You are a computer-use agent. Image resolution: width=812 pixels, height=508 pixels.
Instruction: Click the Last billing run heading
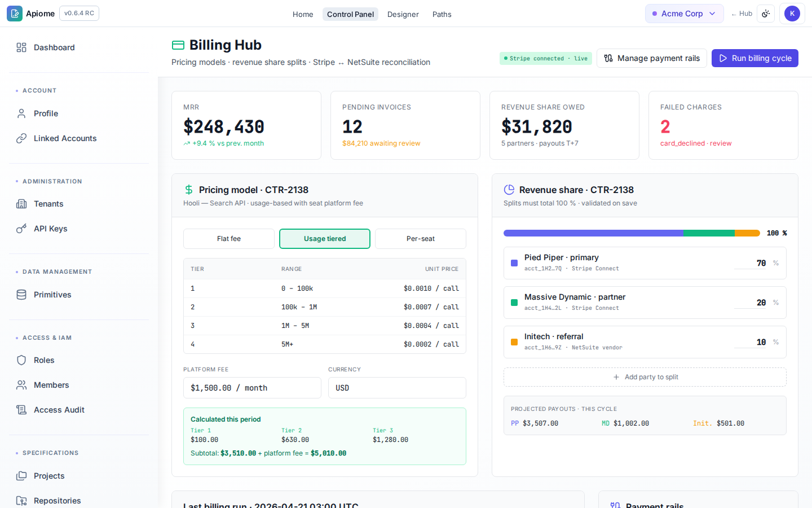click(271, 505)
